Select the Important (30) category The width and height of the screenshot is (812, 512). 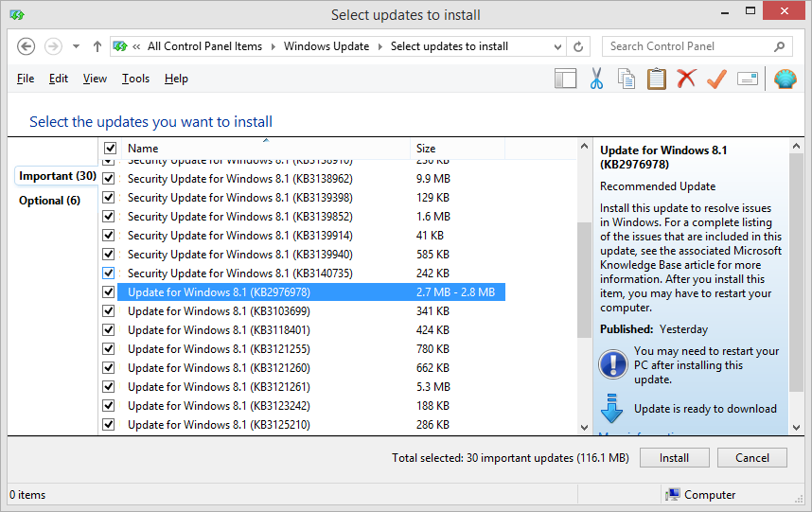point(58,176)
